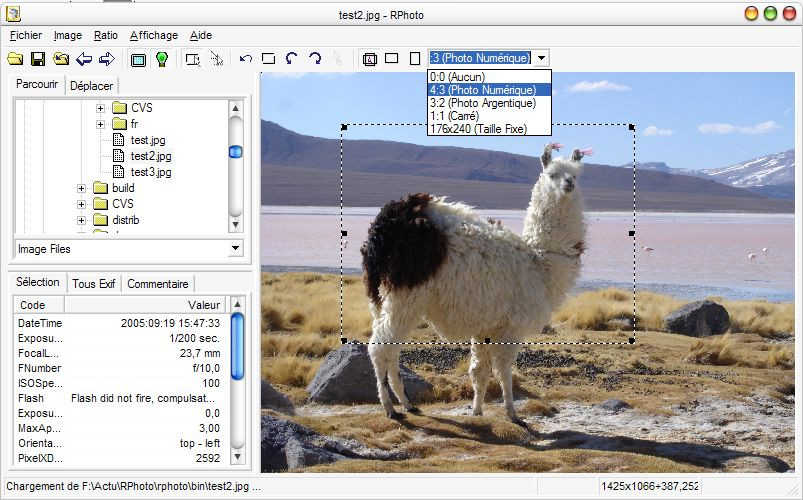The width and height of the screenshot is (803, 500).
Task: Click the bottom-right crop selection handle
Action: [x=632, y=341]
